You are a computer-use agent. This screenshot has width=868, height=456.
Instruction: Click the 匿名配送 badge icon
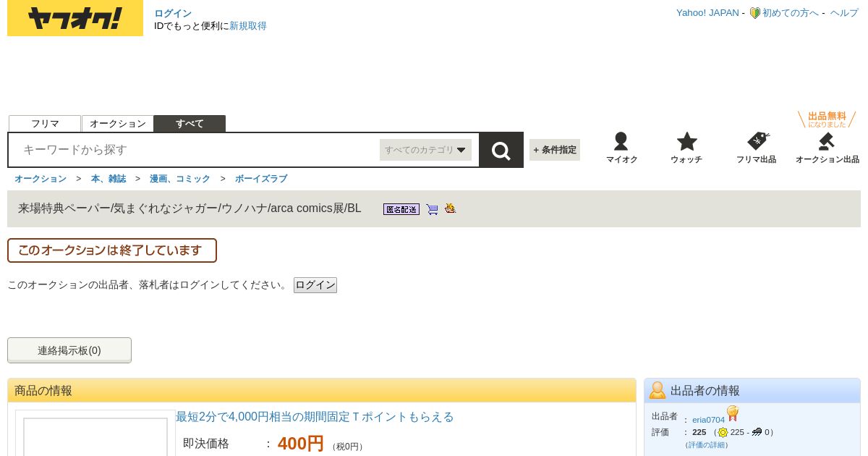(x=401, y=209)
